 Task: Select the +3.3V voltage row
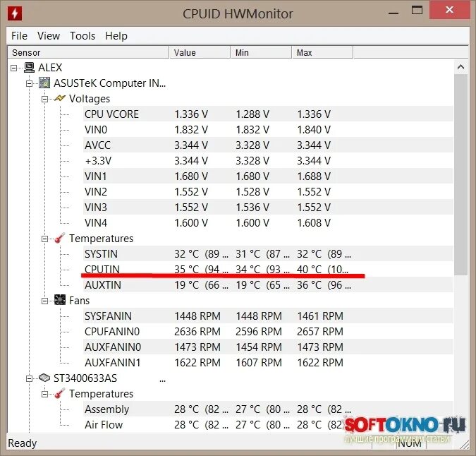268,160
